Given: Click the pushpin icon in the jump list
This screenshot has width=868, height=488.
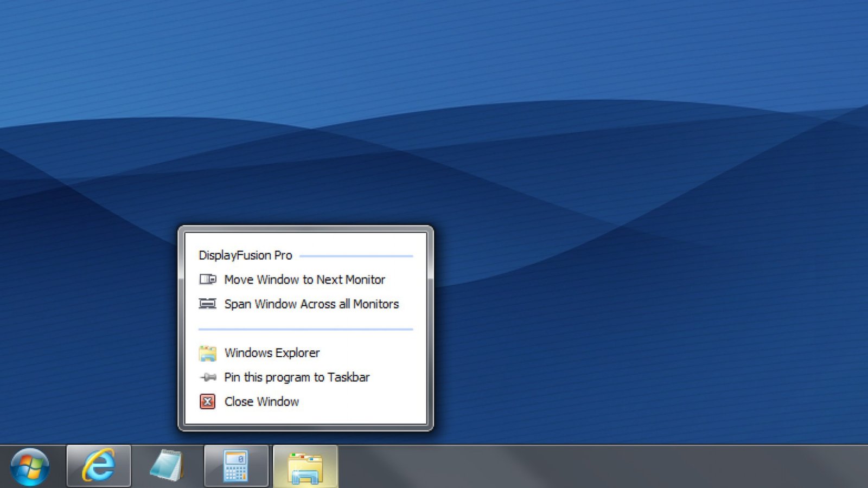Looking at the screenshot, I should (x=207, y=377).
